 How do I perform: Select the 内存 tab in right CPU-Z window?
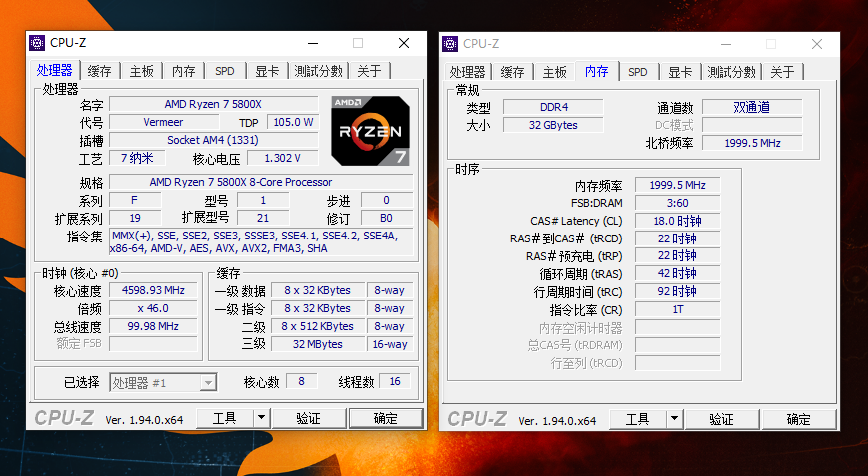tap(596, 70)
